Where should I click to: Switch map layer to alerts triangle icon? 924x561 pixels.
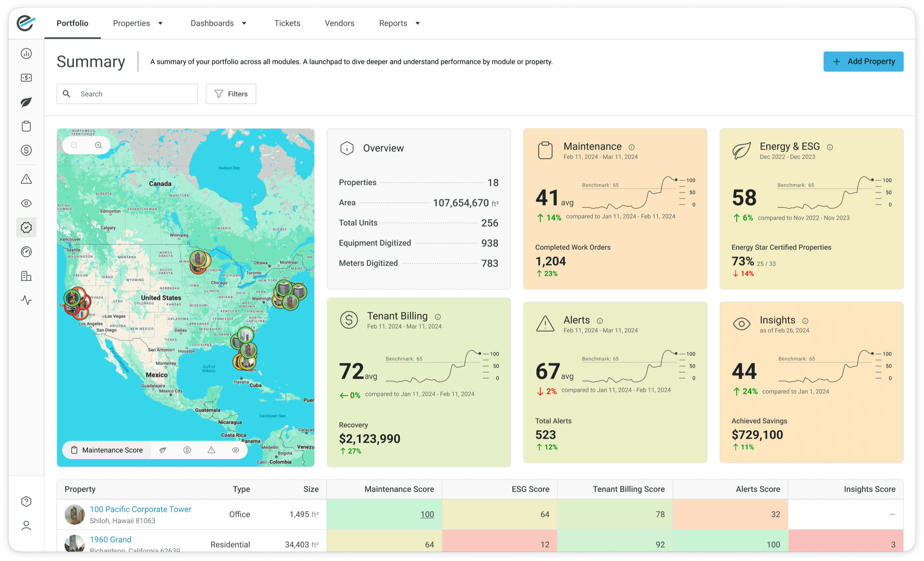coord(211,450)
